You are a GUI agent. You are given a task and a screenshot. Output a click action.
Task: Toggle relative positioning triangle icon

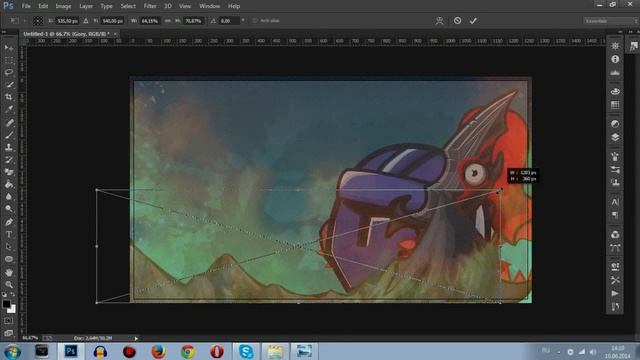[86, 20]
